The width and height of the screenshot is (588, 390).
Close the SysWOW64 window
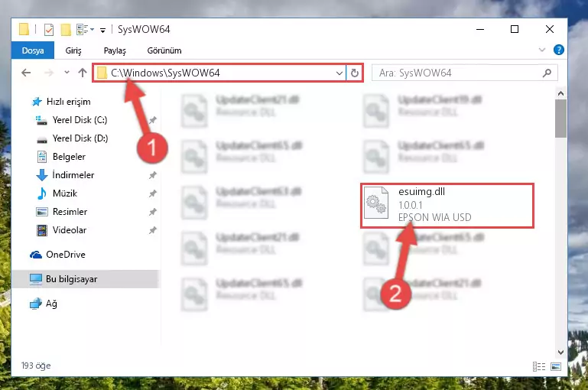pyautogui.click(x=549, y=29)
